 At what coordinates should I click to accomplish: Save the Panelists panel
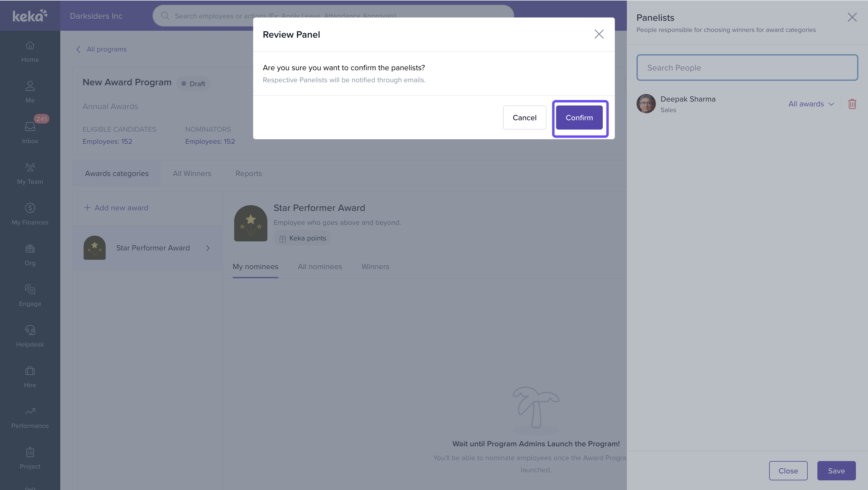836,471
